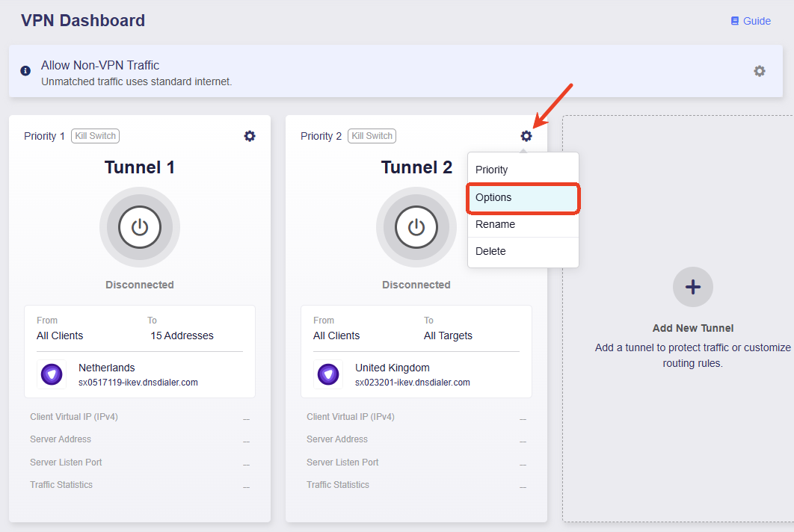Click Tunnel 1 Kill Switch badge
The image size is (794, 532).
pyautogui.click(x=95, y=136)
